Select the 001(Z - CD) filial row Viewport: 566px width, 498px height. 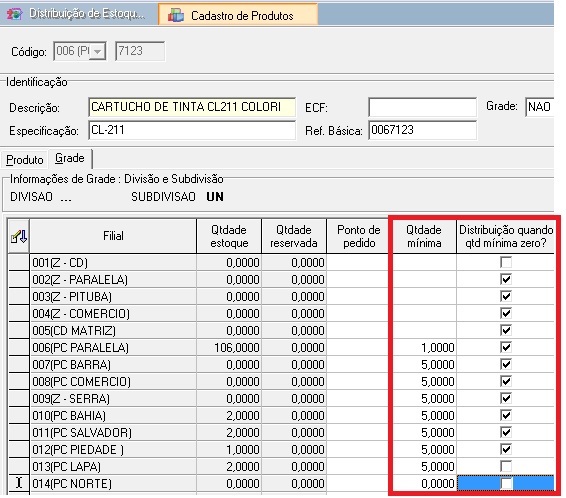[113, 262]
